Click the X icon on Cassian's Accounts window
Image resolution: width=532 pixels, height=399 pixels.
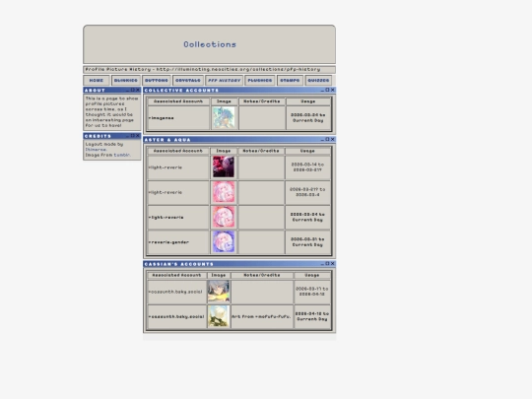pyautogui.click(x=333, y=264)
